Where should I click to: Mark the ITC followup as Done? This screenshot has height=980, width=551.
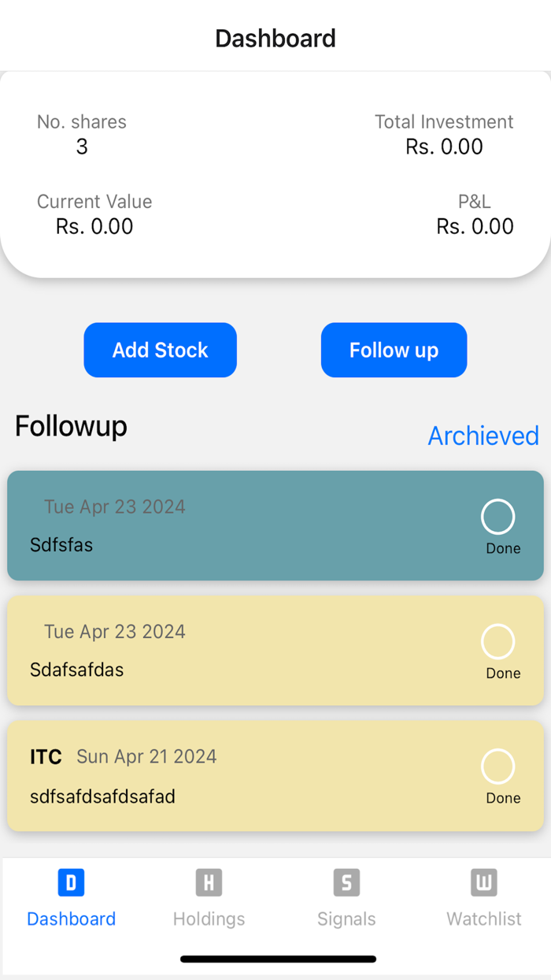coord(497,766)
